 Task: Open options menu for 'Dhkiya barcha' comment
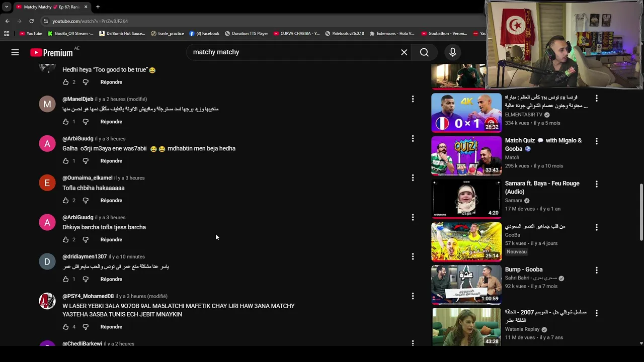pyautogui.click(x=413, y=217)
